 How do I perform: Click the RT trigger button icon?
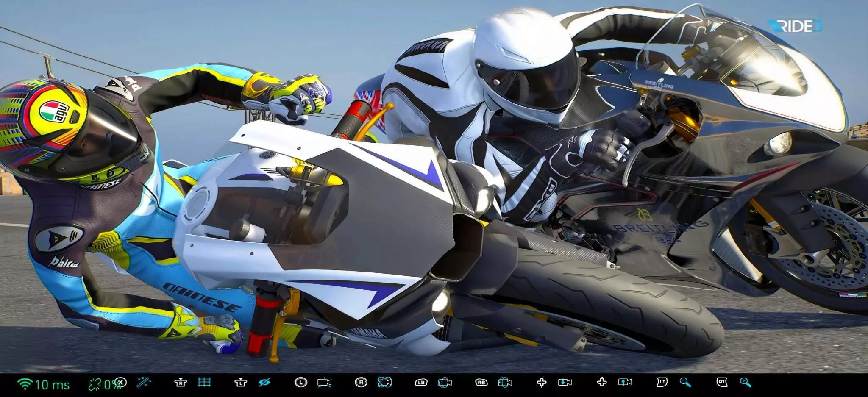click(722, 382)
